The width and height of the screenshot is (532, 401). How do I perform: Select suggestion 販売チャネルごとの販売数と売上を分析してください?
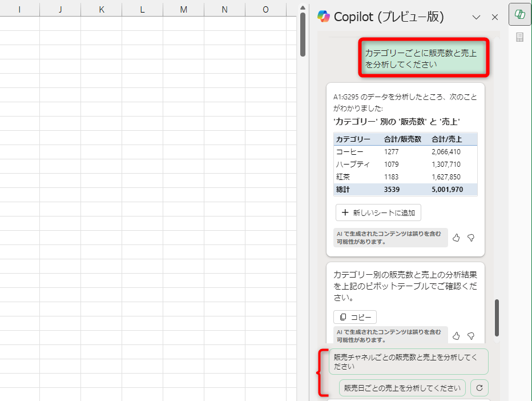(x=409, y=361)
